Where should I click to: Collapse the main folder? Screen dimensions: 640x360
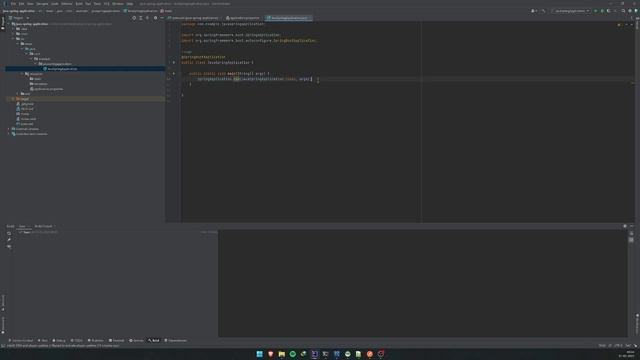[x=18, y=44]
